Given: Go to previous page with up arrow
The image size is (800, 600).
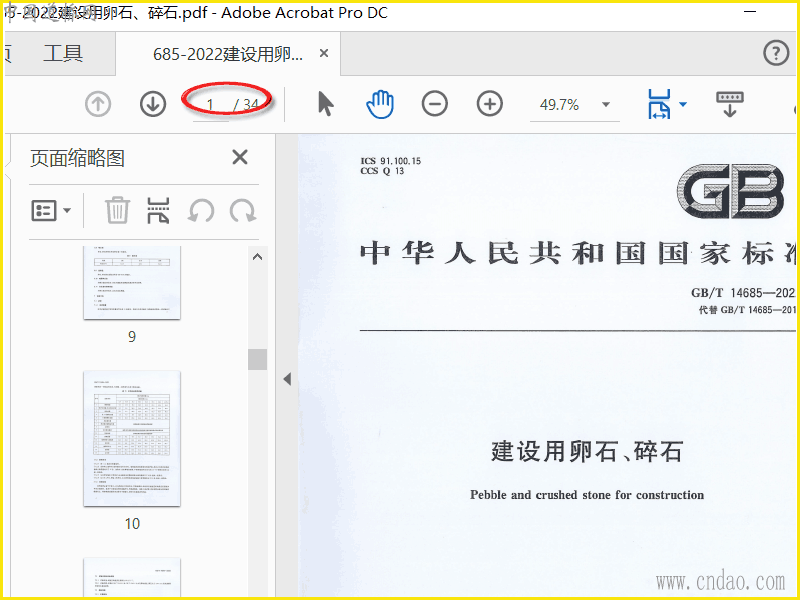Looking at the screenshot, I should click(98, 104).
